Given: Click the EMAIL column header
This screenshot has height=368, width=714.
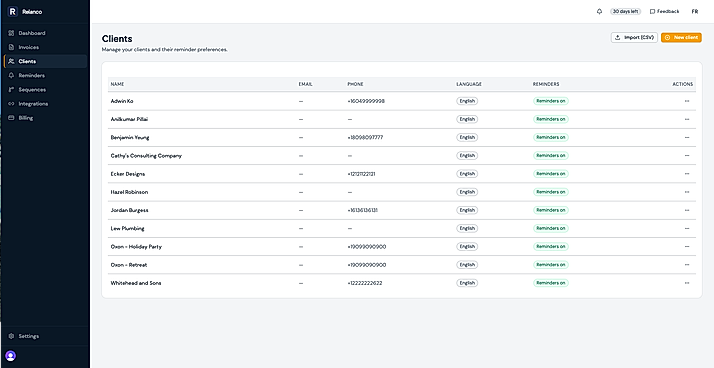Looking at the screenshot, I should [306, 84].
